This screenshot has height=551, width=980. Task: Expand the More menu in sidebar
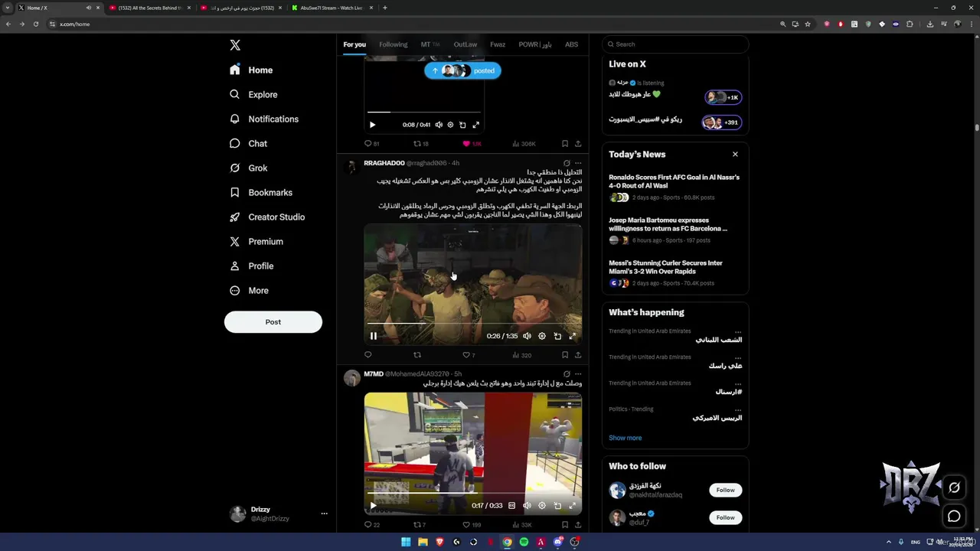250,290
